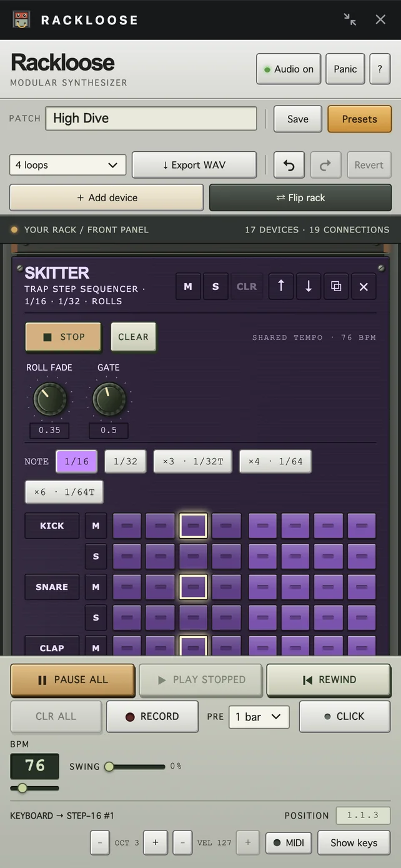Click the Gate knob

(x=109, y=399)
